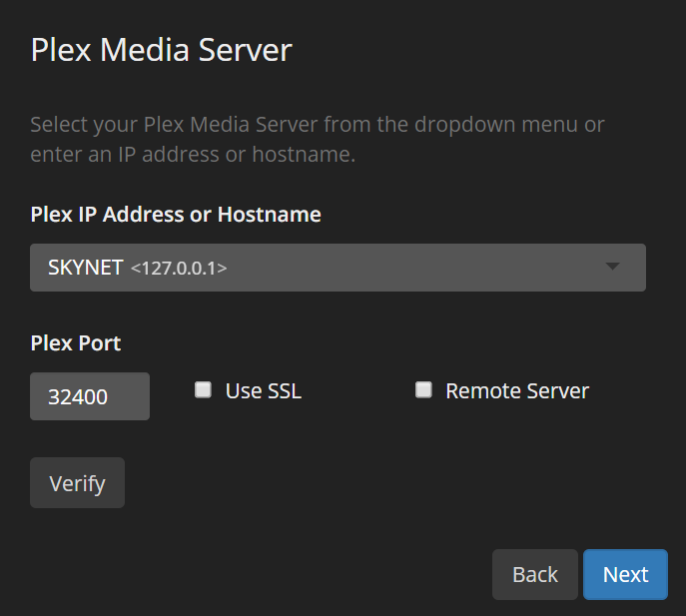
Task: Click the Plex Media Server heading
Action: [x=161, y=50]
